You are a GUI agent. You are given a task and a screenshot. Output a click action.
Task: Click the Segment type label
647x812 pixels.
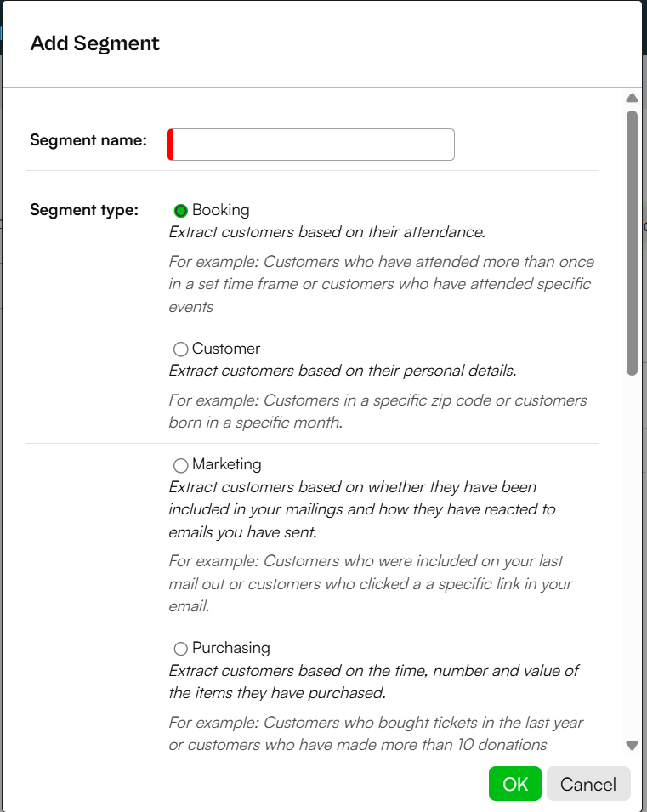coord(84,210)
